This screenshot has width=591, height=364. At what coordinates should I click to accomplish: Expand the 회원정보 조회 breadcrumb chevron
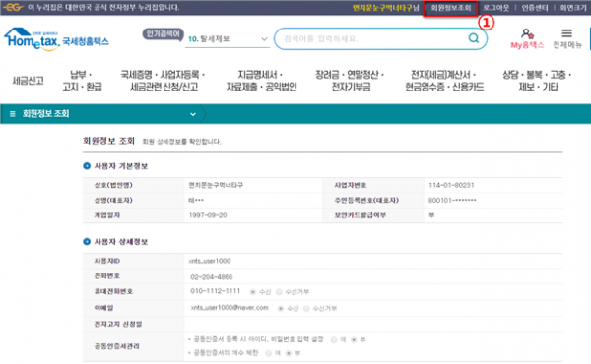(193, 114)
